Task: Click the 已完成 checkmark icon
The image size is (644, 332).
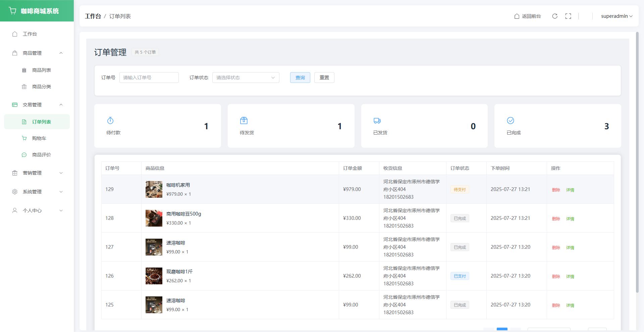Action: (511, 121)
